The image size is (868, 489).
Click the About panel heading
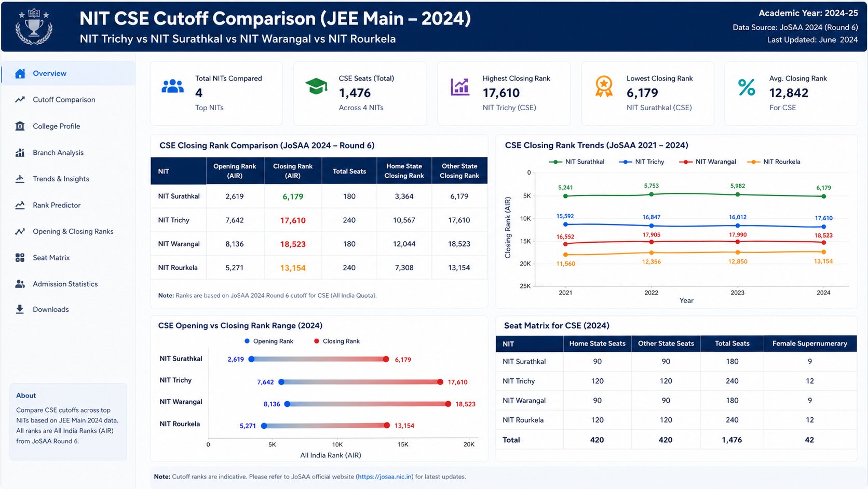[x=26, y=395]
